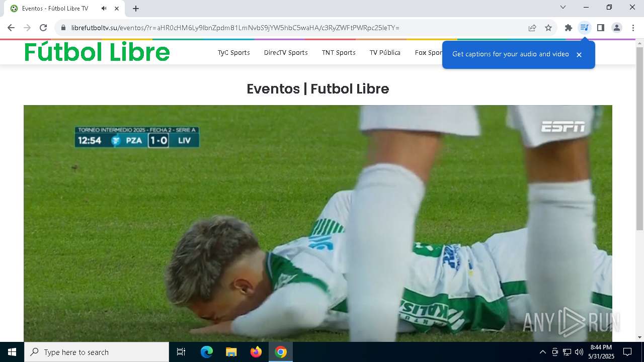Open clock showing 8:44 PM
Screen dimensions: 644x362
tap(601, 352)
